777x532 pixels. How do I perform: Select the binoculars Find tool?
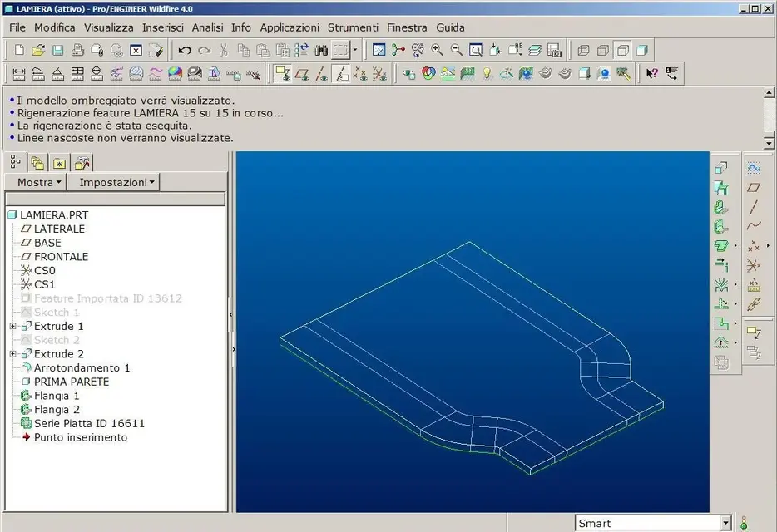(x=321, y=50)
